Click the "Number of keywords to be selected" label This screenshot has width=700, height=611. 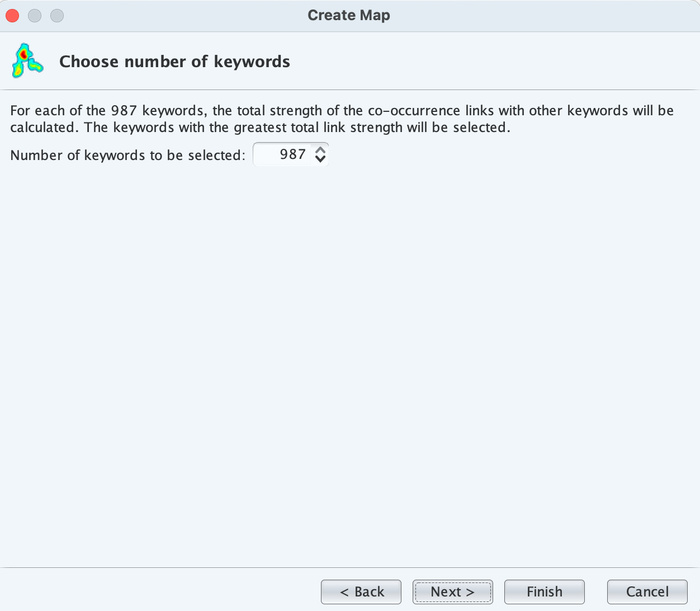(127, 155)
